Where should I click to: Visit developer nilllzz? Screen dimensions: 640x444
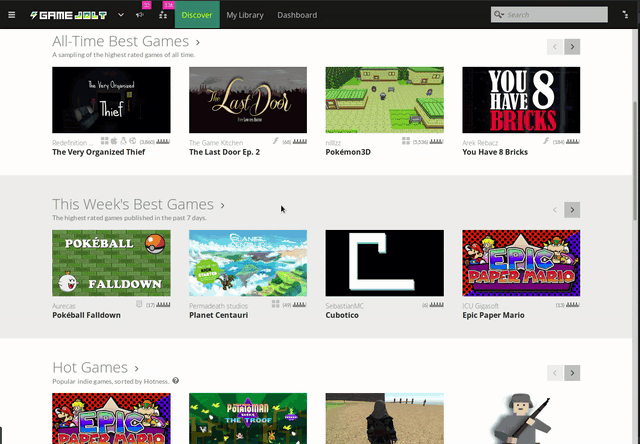(333, 143)
